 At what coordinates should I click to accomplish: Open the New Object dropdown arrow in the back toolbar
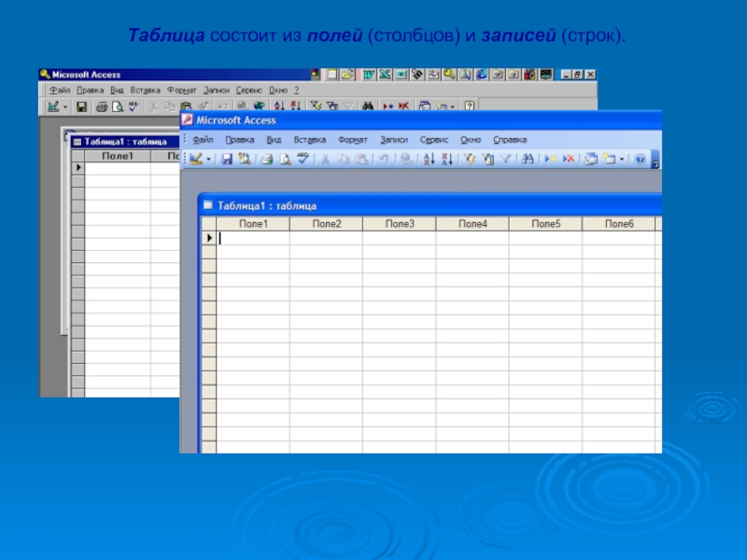coord(452,106)
